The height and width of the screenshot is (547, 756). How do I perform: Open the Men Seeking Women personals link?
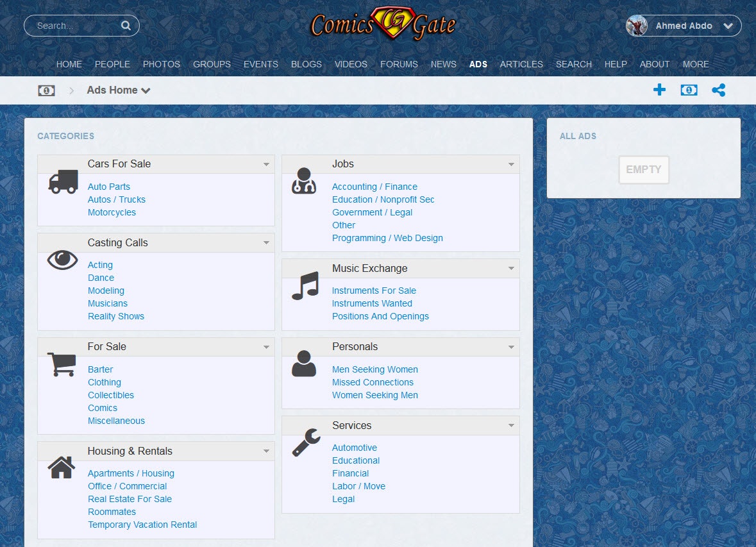point(374,369)
